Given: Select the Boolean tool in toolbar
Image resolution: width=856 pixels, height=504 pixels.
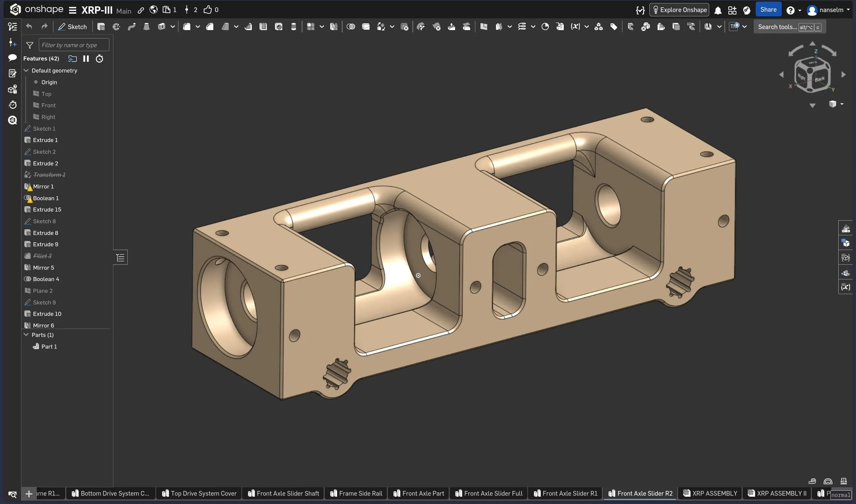Looking at the screenshot, I should [x=351, y=27].
